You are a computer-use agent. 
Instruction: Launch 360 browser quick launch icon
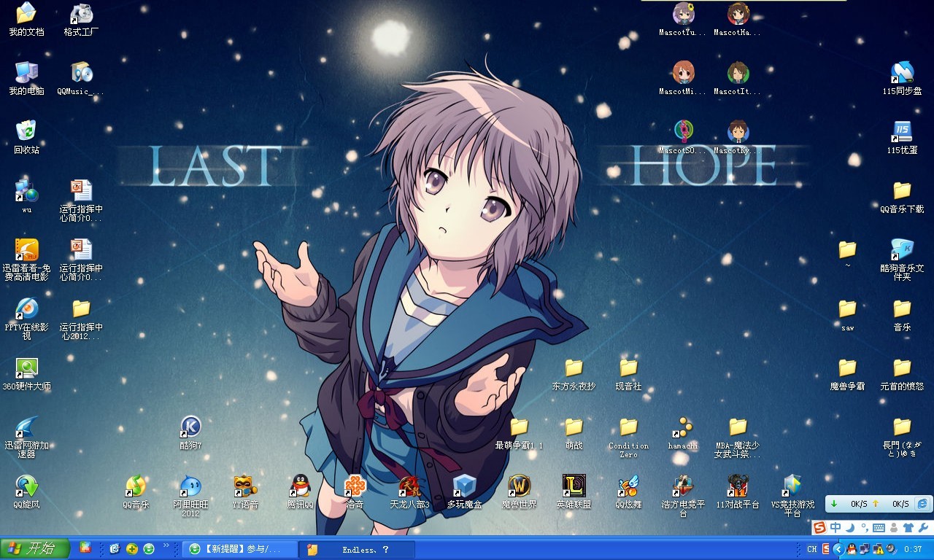149,549
